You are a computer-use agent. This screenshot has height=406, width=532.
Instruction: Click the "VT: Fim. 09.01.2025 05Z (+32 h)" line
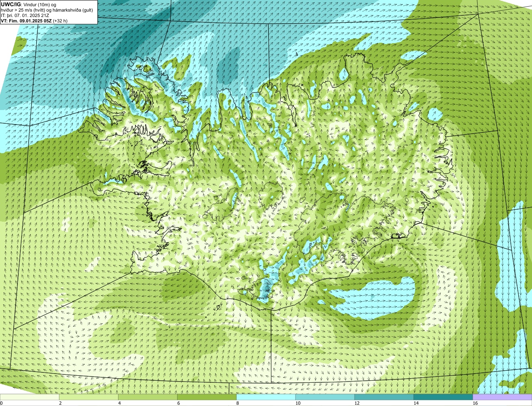tap(34, 20)
